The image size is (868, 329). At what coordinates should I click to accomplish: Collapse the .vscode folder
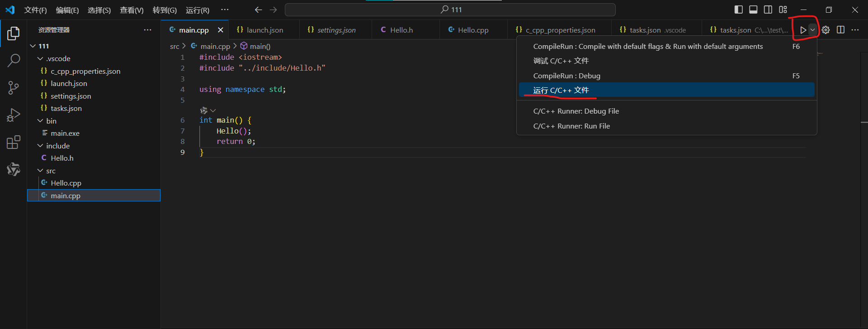(x=40, y=59)
